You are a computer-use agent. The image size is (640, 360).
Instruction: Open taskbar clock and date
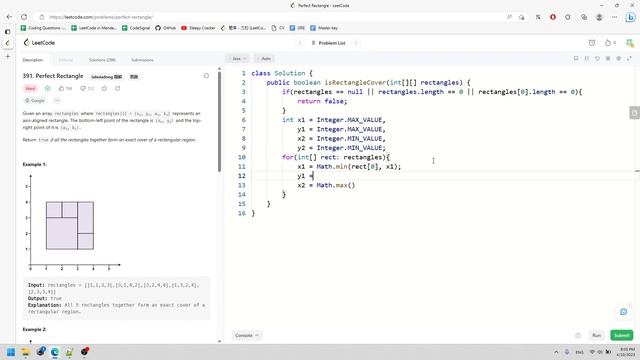[626, 352]
